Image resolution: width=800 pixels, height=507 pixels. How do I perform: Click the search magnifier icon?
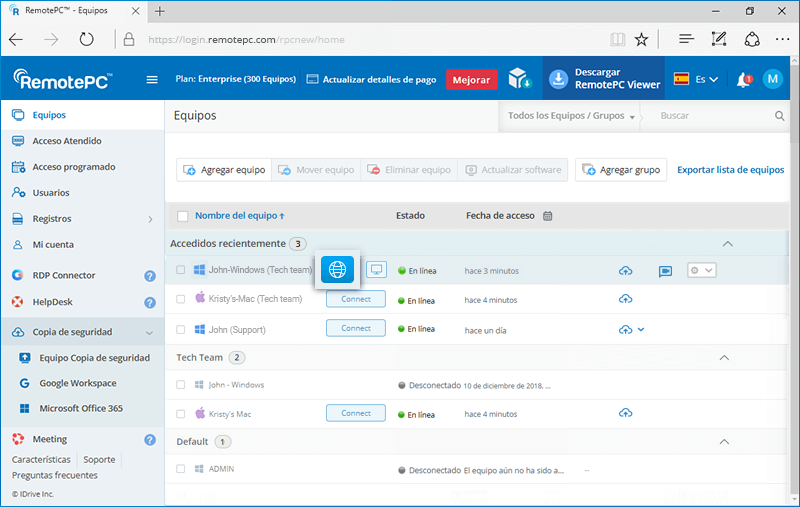pos(780,116)
